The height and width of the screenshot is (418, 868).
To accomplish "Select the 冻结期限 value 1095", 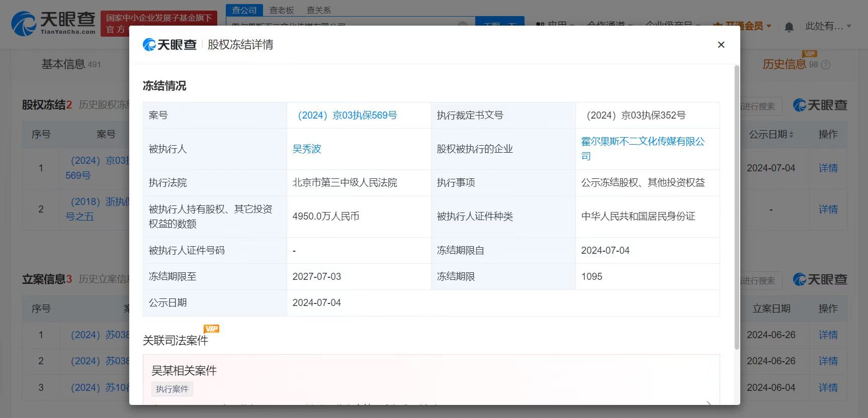I will pyautogui.click(x=592, y=277).
